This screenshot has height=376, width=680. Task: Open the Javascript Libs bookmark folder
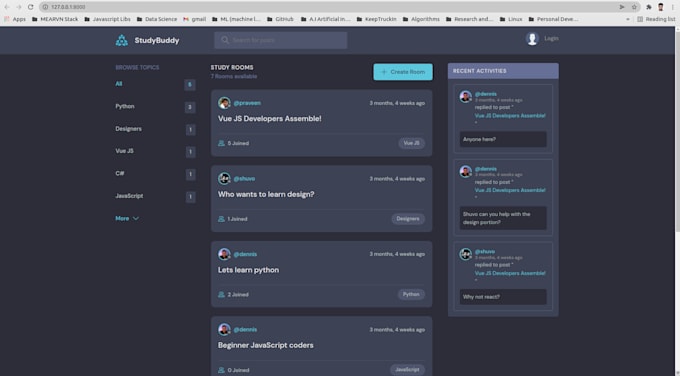tap(108, 19)
